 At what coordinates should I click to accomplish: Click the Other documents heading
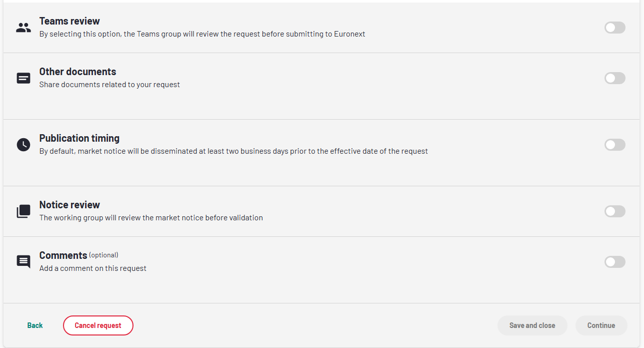pos(77,72)
